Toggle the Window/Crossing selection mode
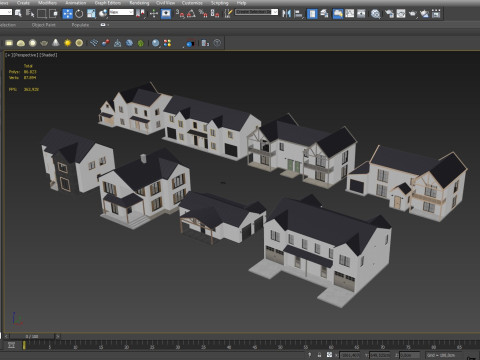This screenshot has width=480, height=360. 53,13
